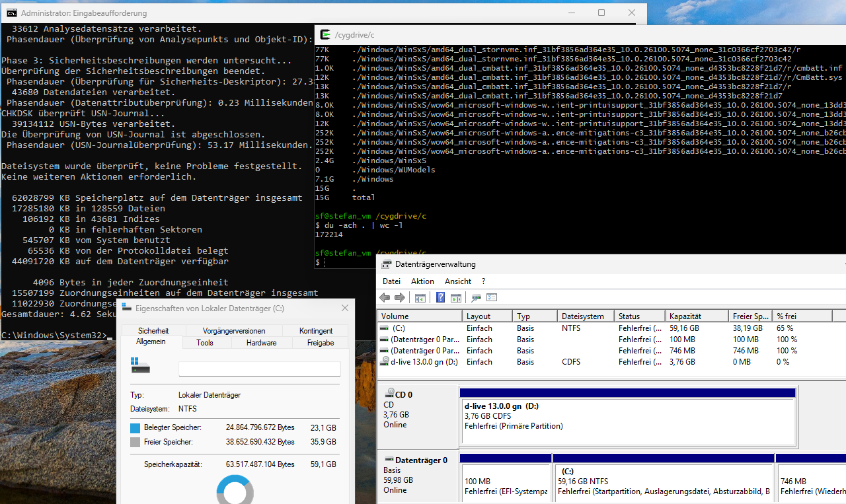This screenshot has width=846, height=504.
Task: Click the Datenträgerverwaltung title bar icon
Action: 387,264
